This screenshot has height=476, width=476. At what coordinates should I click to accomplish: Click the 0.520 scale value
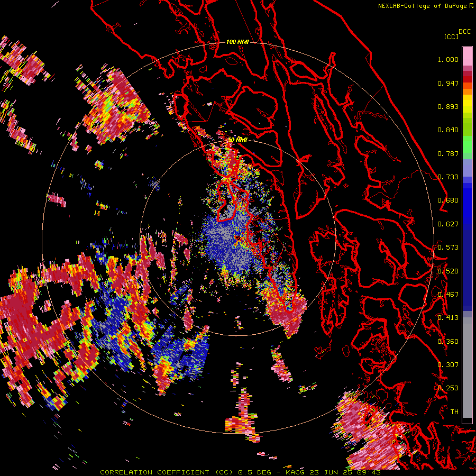click(448, 271)
